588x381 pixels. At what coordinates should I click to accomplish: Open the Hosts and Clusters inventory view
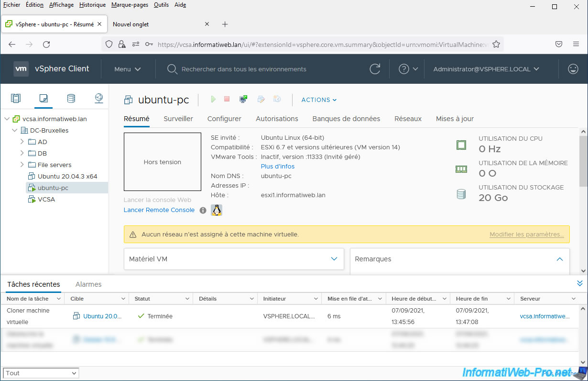click(16, 99)
